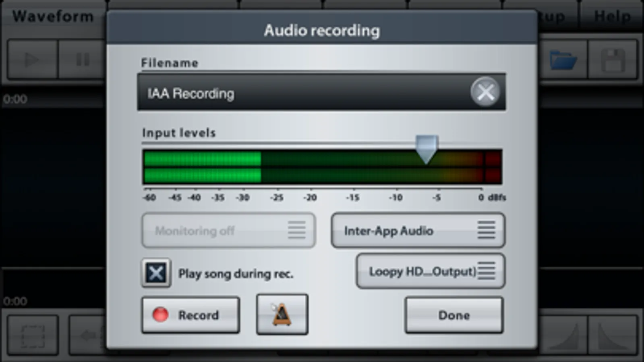Open a file using the blue folder icon
This screenshot has height=362, width=644.
pyautogui.click(x=563, y=60)
